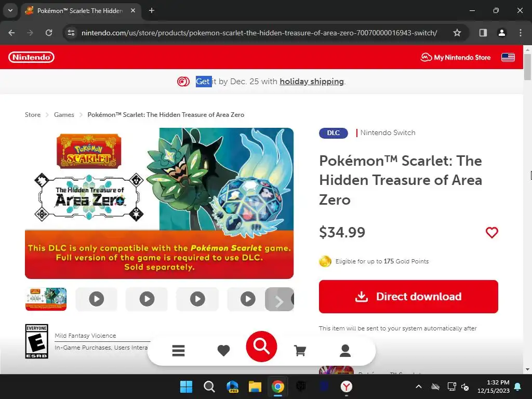
Task: Click the Nintendo logo
Action: tap(31, 57)
